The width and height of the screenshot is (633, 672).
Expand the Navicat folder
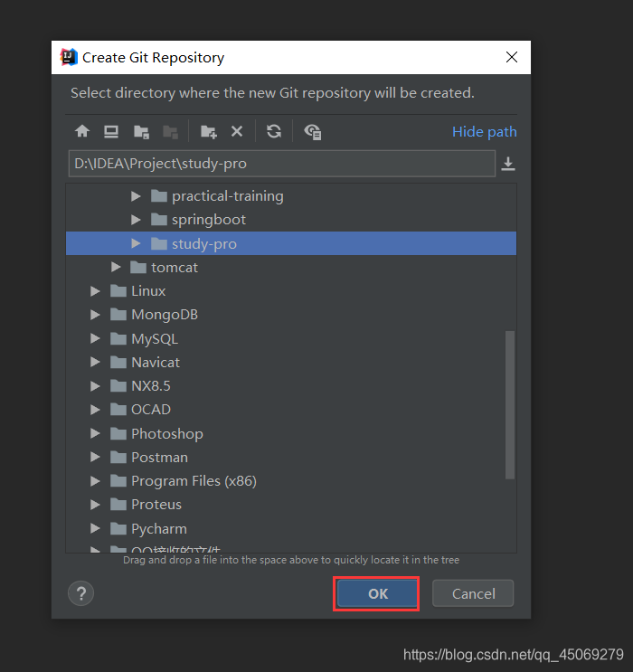(95, 362)
